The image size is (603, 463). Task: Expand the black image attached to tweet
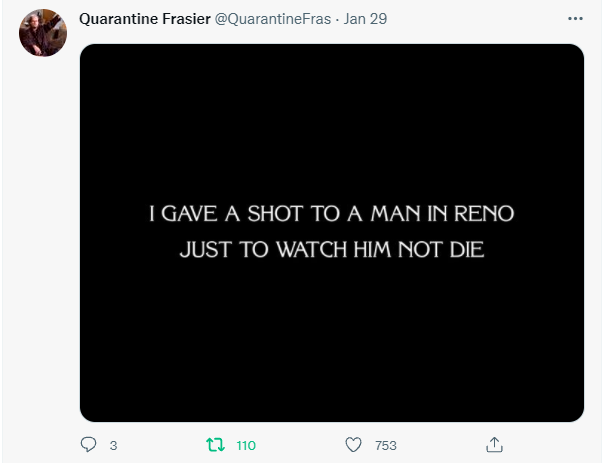[332, 233]
